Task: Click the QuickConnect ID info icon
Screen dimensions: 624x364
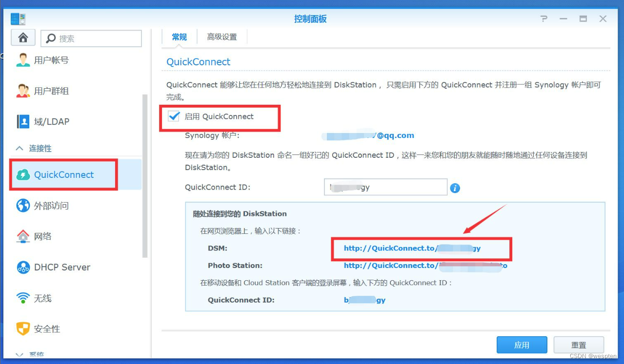Action: click(x=455, y=188)
